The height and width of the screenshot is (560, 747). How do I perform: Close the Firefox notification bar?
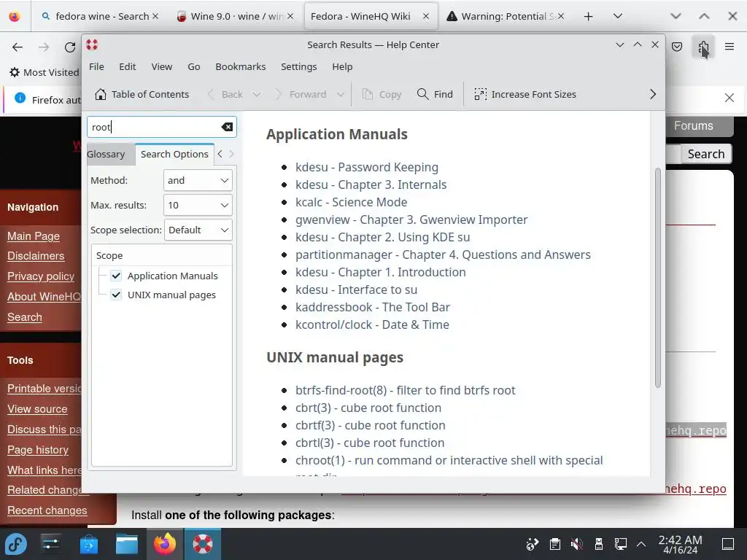729,98
